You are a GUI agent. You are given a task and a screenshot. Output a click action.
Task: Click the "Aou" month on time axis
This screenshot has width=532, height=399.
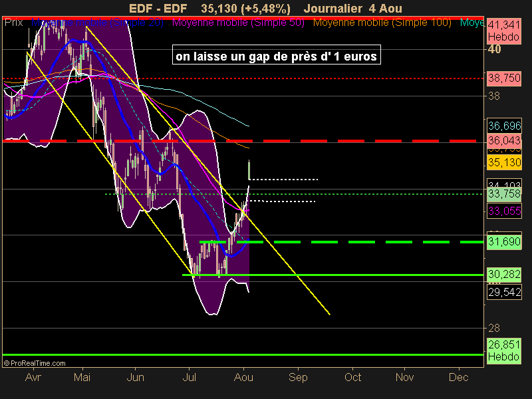tap(243, 377)
